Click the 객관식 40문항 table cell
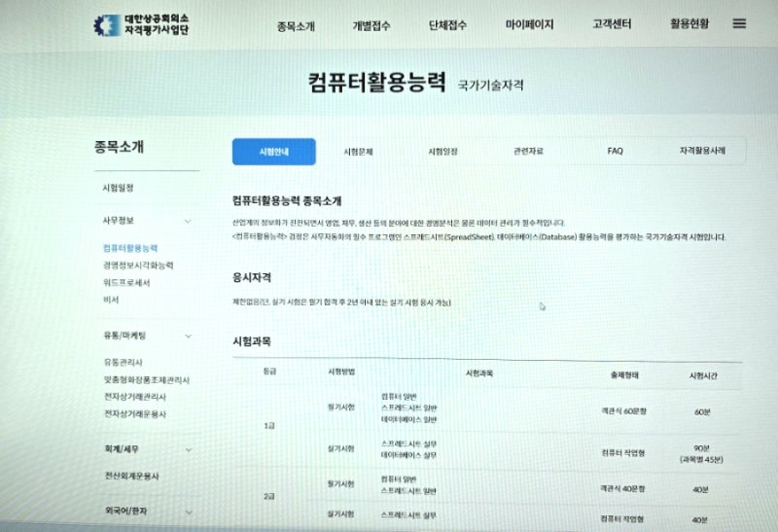This screenshot has height=532, width=778. click(x=622, y=489)
